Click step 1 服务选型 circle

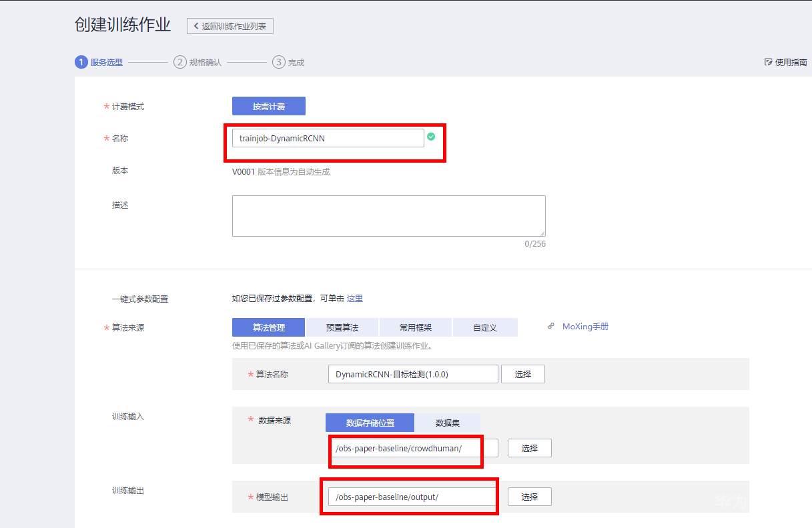coord(81,62)
